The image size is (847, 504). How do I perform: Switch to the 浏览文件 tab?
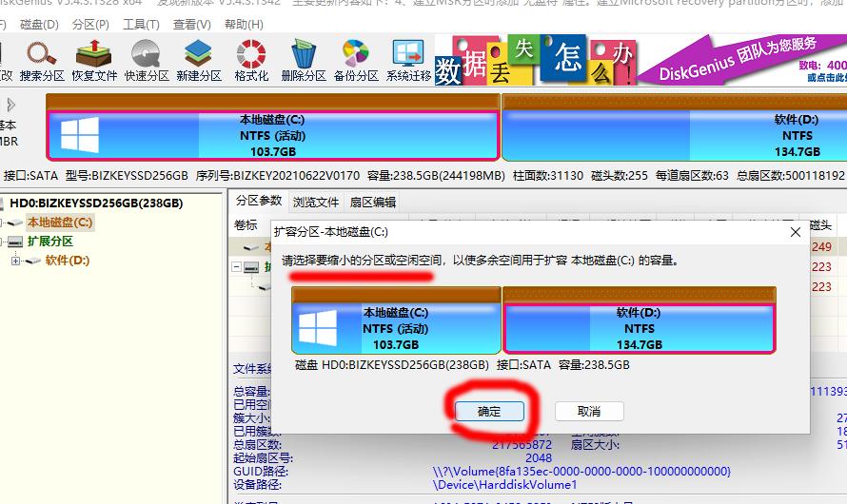(315, 203)
